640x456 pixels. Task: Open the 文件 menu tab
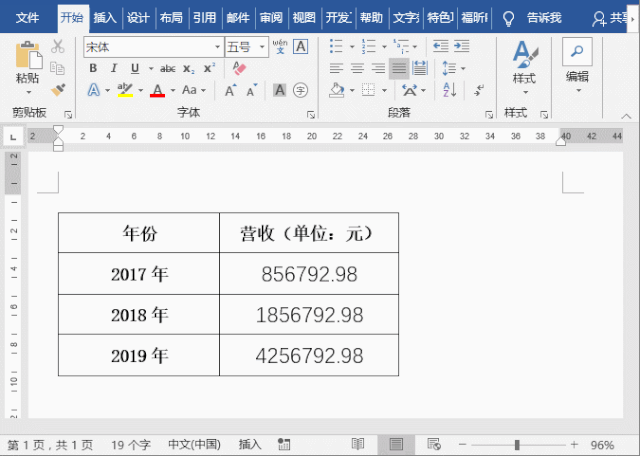pyautogui.click(x=28, y=18)
